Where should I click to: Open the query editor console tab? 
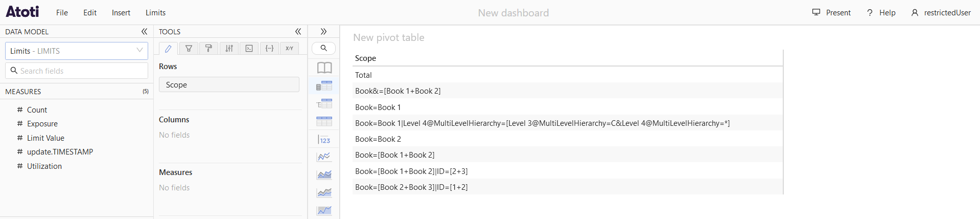249,49
